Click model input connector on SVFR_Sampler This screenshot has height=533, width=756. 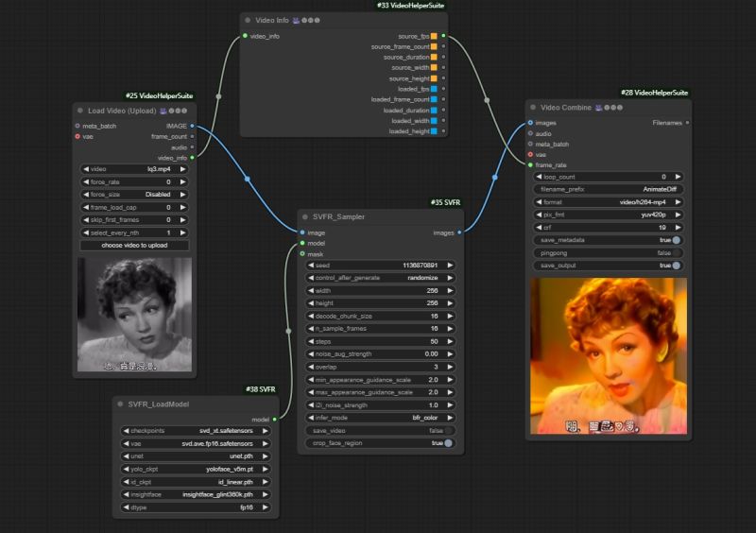point(302,243)
